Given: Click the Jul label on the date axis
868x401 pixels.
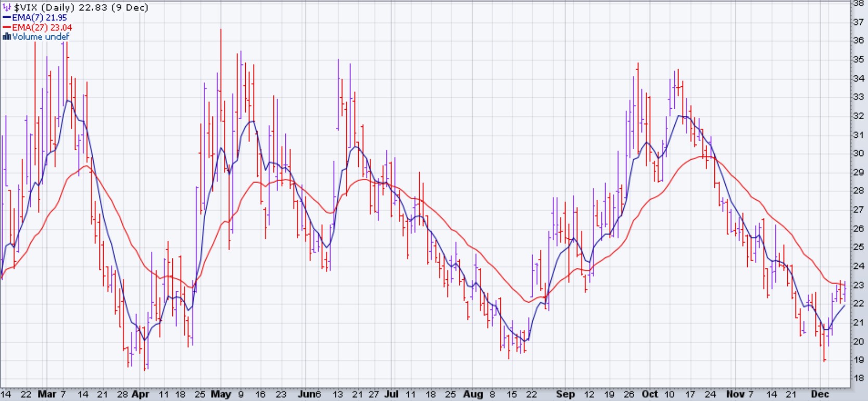Looking at the screenshot, I should click(391, 394).
